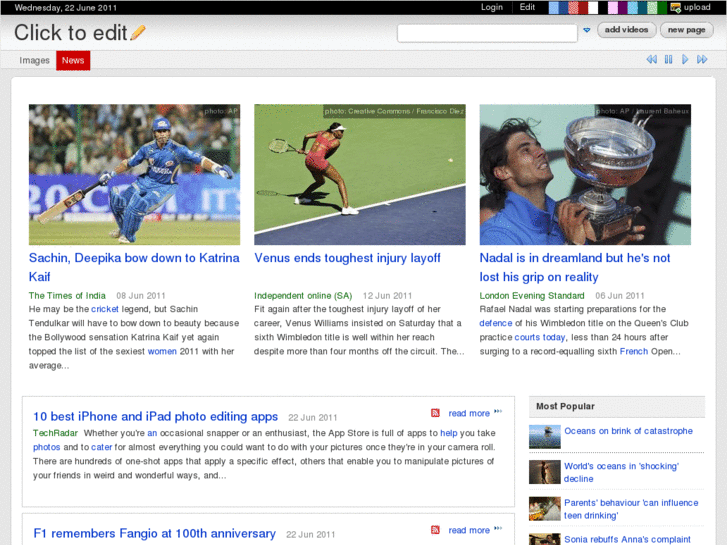Open "World's oceans in 'shocking' decline" link
The width and height of the screenshot is (727, 545).
pyautogui.click(x=621, y=472)
